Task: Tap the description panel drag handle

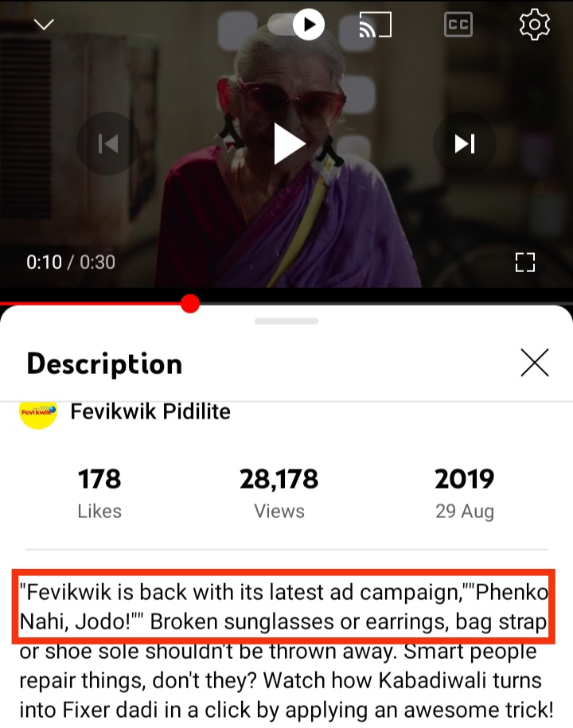Action: tap(286, 321)
